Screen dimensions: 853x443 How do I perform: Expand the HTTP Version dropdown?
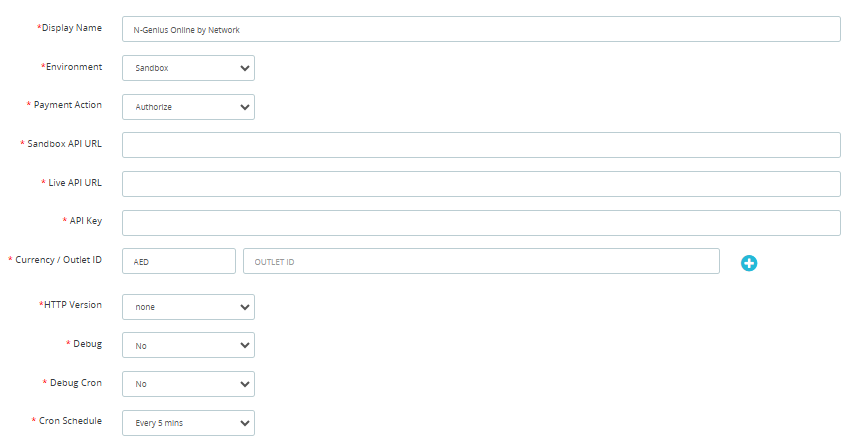(188, 307)
